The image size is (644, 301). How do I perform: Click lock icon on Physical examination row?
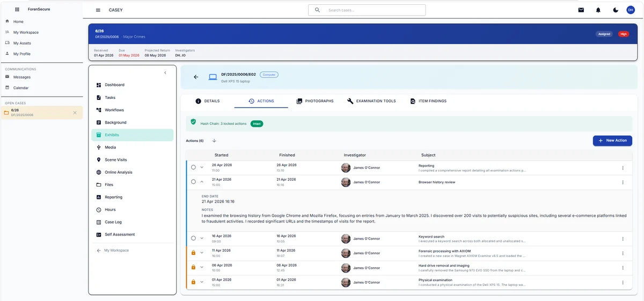(193, 282)
